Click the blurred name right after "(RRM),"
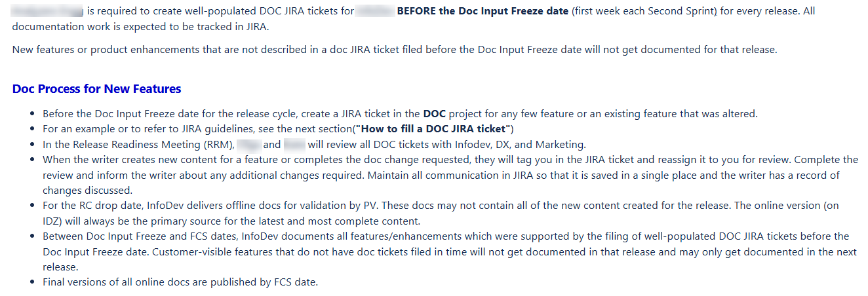Viewport: 868px width, 296px height. pyautogui.click(x=248, y=145)
